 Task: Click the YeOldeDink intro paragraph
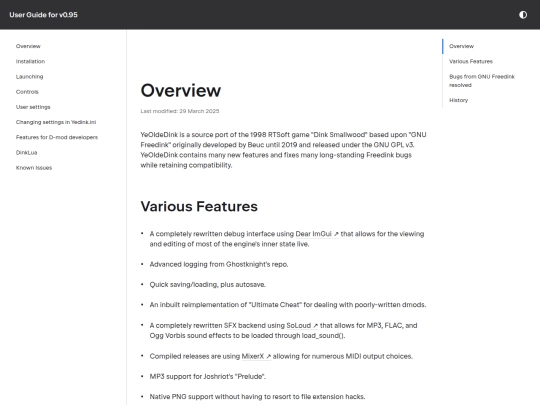coord(283,150)
